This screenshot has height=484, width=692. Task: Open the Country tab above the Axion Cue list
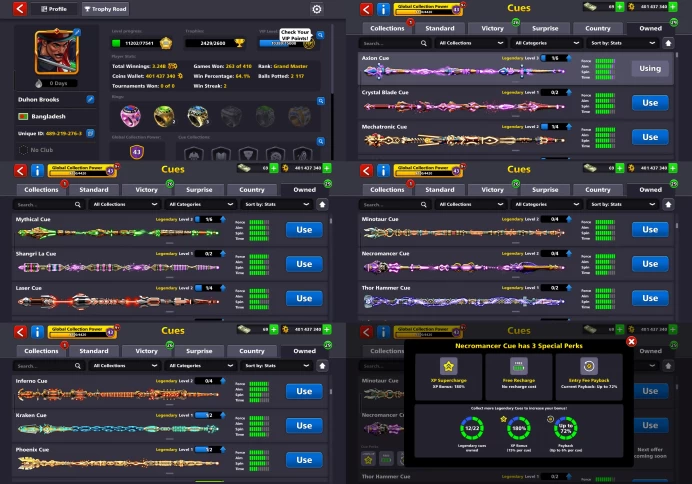tap(598, 28)
